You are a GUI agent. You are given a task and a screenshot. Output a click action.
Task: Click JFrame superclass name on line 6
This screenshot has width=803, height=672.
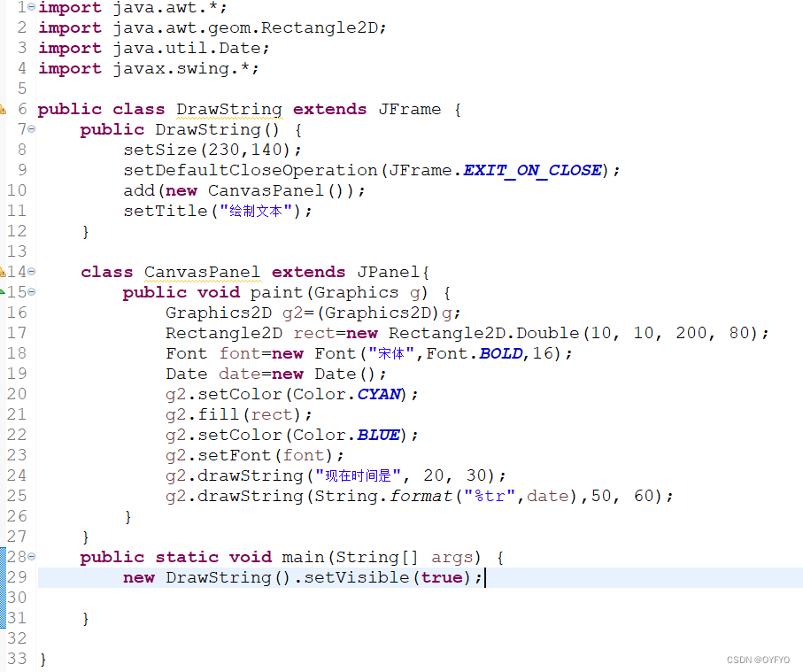[410, 109]
